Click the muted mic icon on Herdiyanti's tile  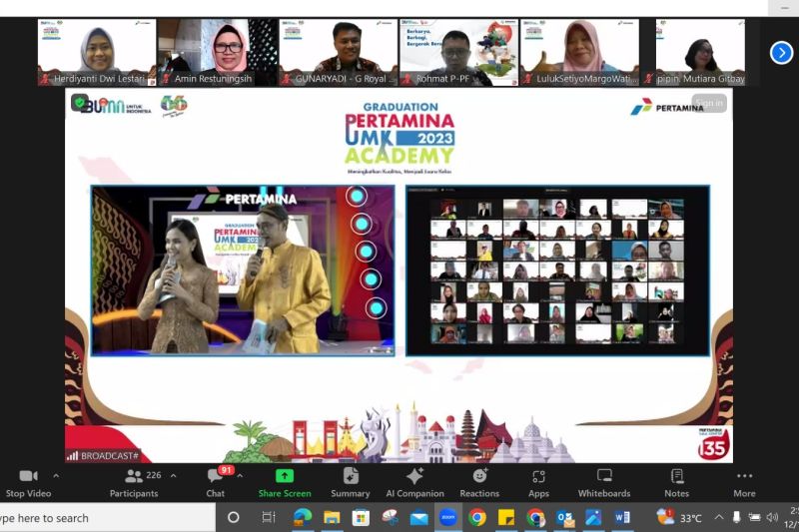46,79
